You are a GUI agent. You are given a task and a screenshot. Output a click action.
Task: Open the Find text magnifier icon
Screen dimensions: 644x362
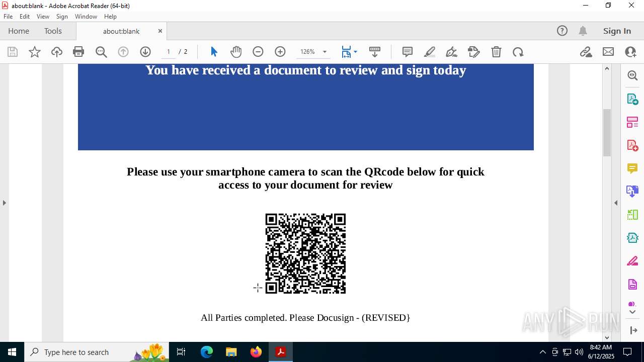(101, 52)
